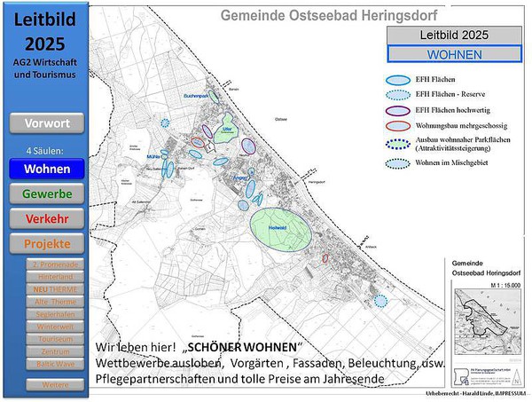Go to the Verkehr pillar
The height and width of the screenshot is (402, 532).
pos(47,218)
